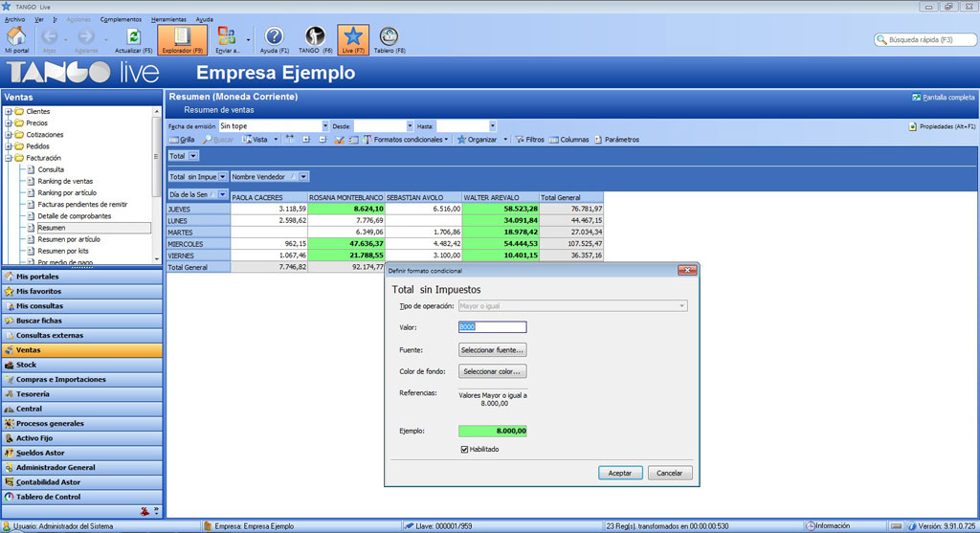Click the chart-check icon left of Formatos condicionales
The width and height of the screenshot is (980, 533).
point(339,140)
